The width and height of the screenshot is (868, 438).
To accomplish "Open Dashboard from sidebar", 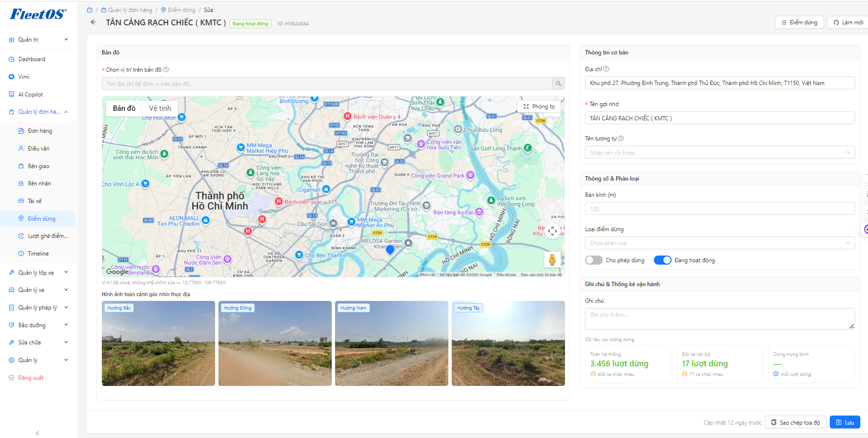I will click(38, 59).
